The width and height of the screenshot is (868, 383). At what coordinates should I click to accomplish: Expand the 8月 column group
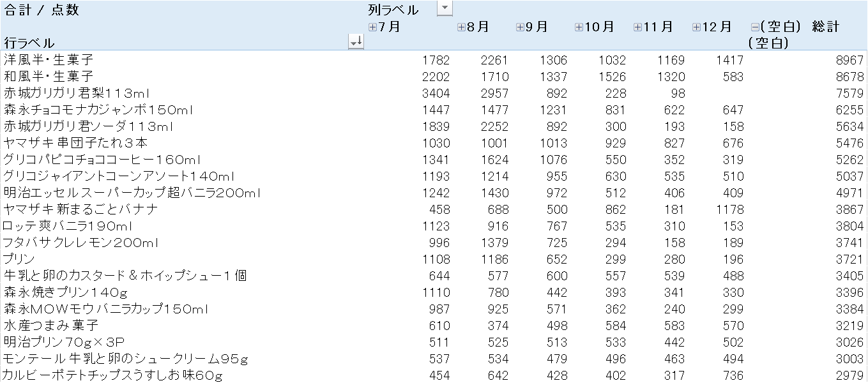coord(461,27)
